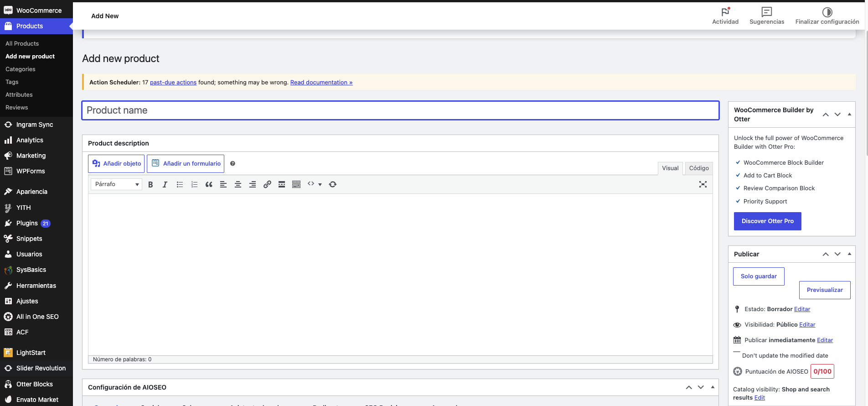868x406 pixels.
Task: Click Solo guardar button
Action: pos(759,276)
